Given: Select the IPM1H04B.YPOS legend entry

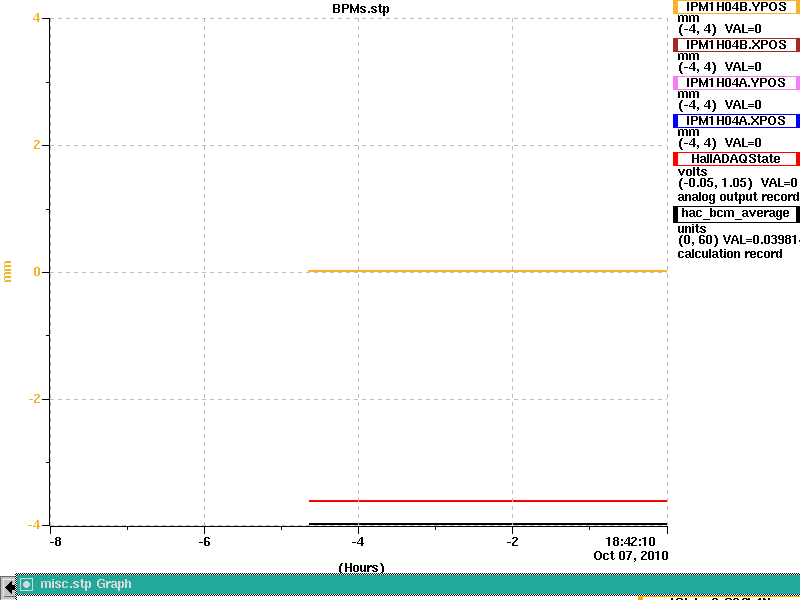Looking at the screenshot, I should pyautogui.click(x=736, y=7).
